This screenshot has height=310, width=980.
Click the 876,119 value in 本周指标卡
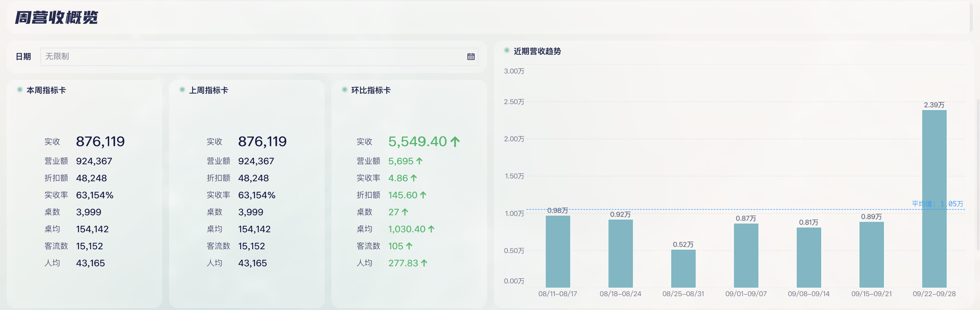pos(100,141)
